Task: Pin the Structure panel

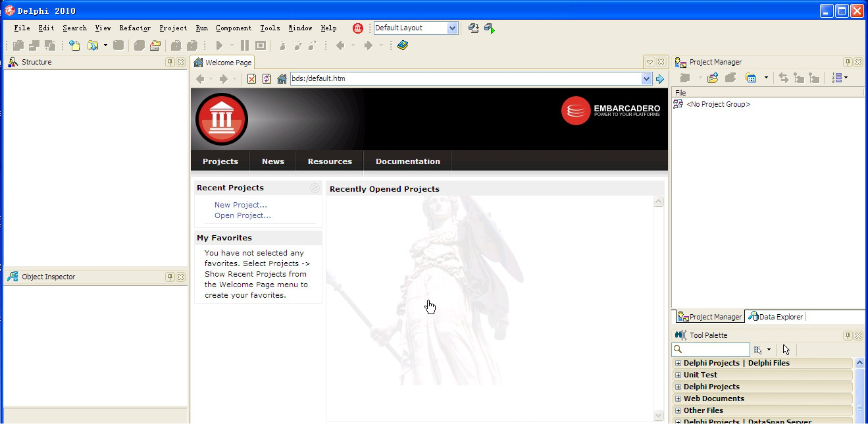Action: (x=170, y=62)
